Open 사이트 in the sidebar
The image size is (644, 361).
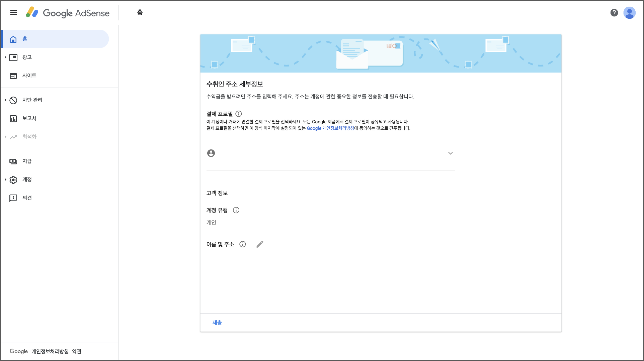point(29,76)
